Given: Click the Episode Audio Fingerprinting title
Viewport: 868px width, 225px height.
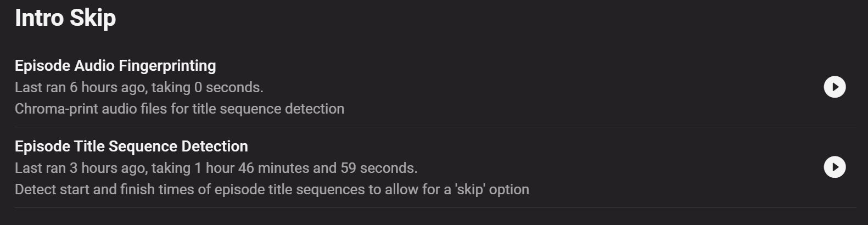Looking at the screenshot, I should click(x=115, y=66).
